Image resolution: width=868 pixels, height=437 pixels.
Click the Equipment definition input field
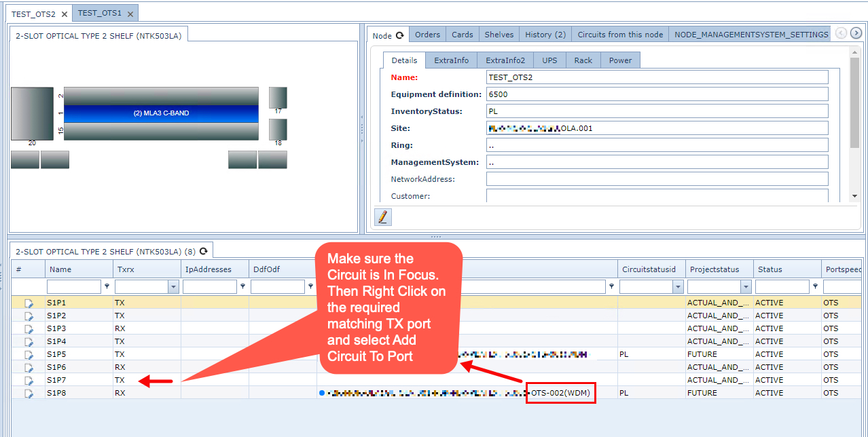pos(657,94)
